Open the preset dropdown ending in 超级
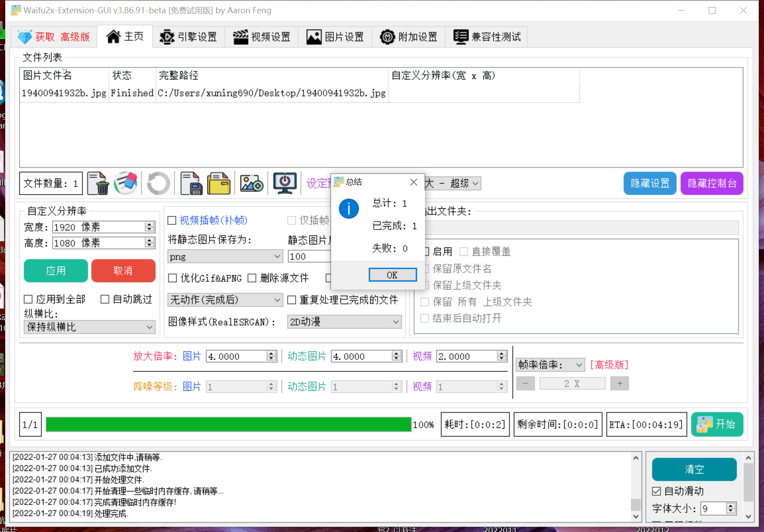This screenshot has width=764, height=532. pyautogui.click(x=452, y=183)
